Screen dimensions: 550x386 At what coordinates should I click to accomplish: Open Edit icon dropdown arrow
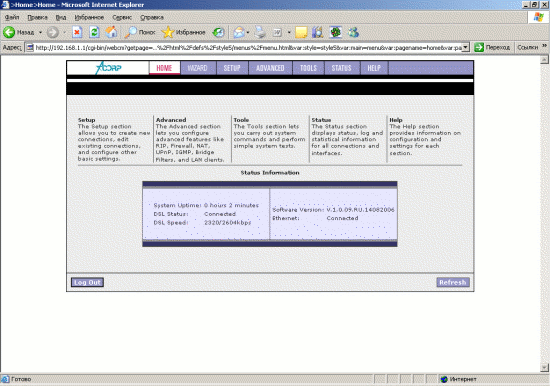tap(289, 33)
